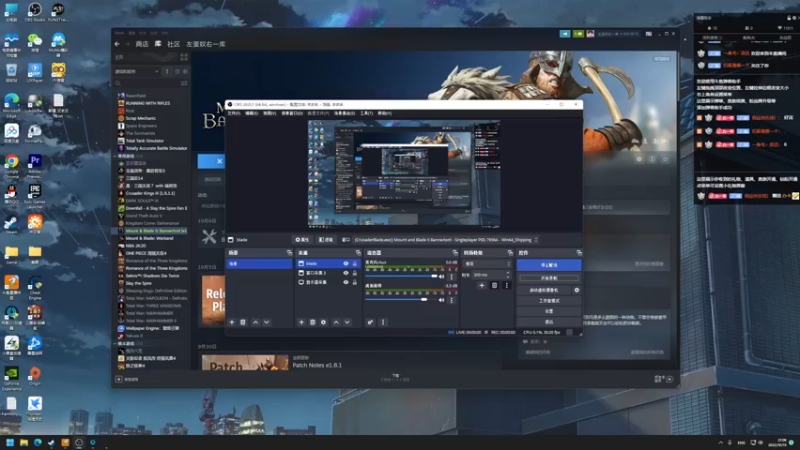The image size is (800, 450).
Task: Toggle lock on third source in list
Action: (355, 282)
